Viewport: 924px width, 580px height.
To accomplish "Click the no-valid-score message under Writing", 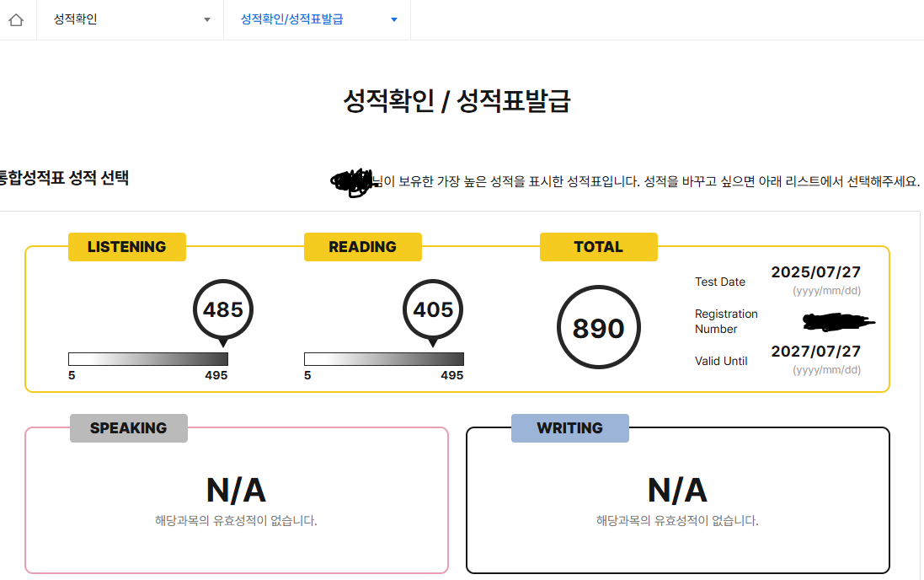I will click(677, 520).
